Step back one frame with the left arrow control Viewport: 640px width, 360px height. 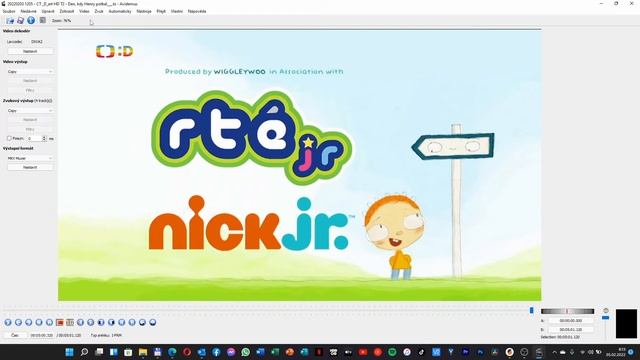(18, 322)
